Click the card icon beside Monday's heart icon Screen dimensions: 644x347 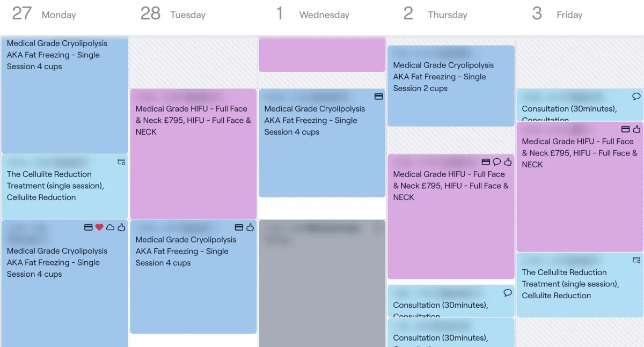(x=89, y=227)
